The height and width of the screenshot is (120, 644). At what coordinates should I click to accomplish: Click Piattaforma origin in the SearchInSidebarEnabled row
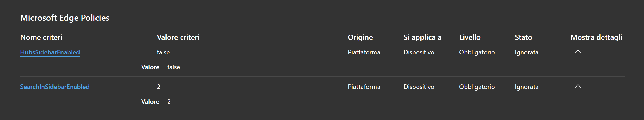pyautogui.click(x=364, y=87)
